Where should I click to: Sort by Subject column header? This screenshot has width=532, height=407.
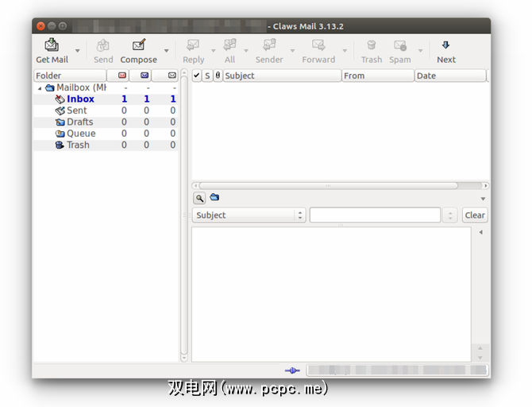[283, 76]
